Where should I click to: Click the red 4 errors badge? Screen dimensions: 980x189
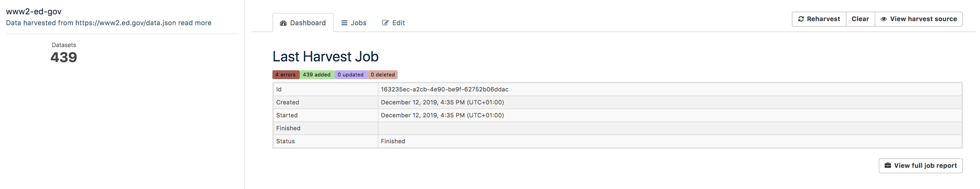point(285,75)
